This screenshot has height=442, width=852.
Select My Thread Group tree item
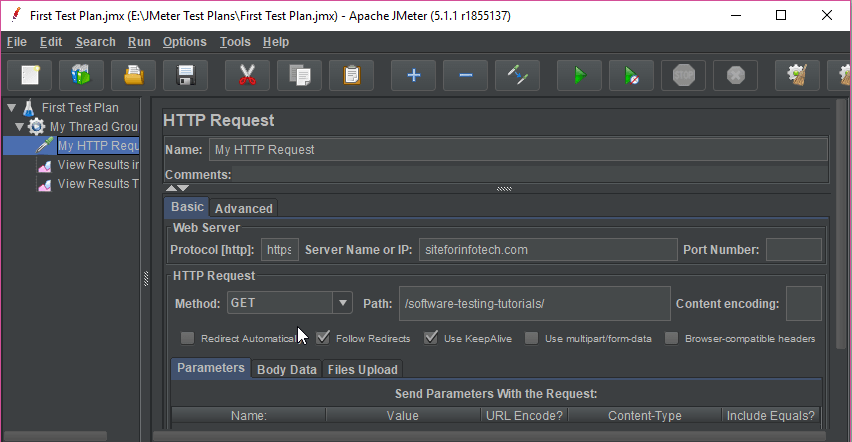(93, 127)
